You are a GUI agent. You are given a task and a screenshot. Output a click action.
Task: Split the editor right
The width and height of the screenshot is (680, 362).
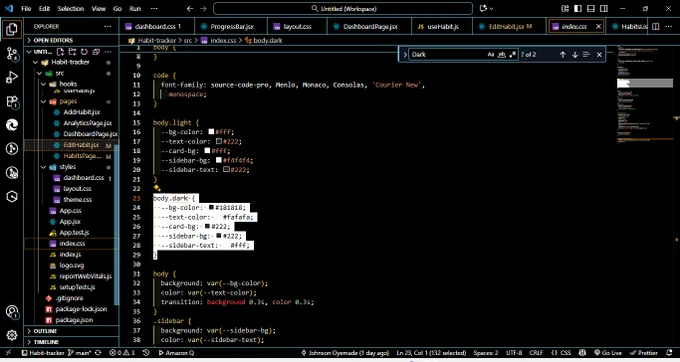click(x=656, y=26)
